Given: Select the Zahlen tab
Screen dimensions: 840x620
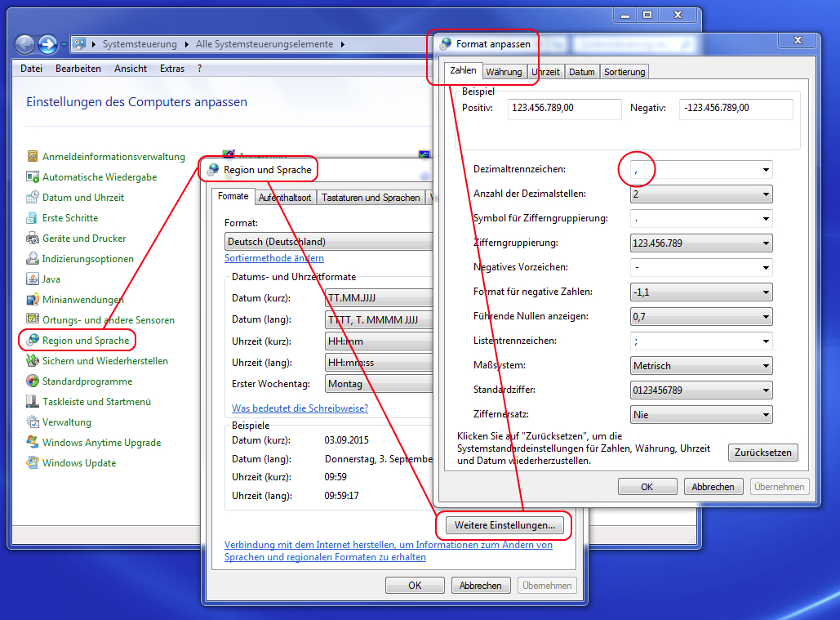Looking at the screenshot, I should pos(463,71).
